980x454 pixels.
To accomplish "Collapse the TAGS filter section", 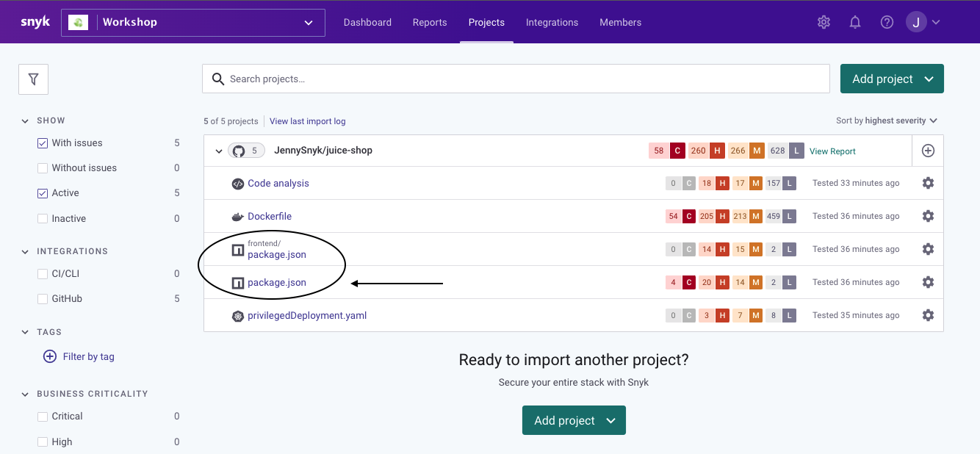I will click(x=26, y=332).
